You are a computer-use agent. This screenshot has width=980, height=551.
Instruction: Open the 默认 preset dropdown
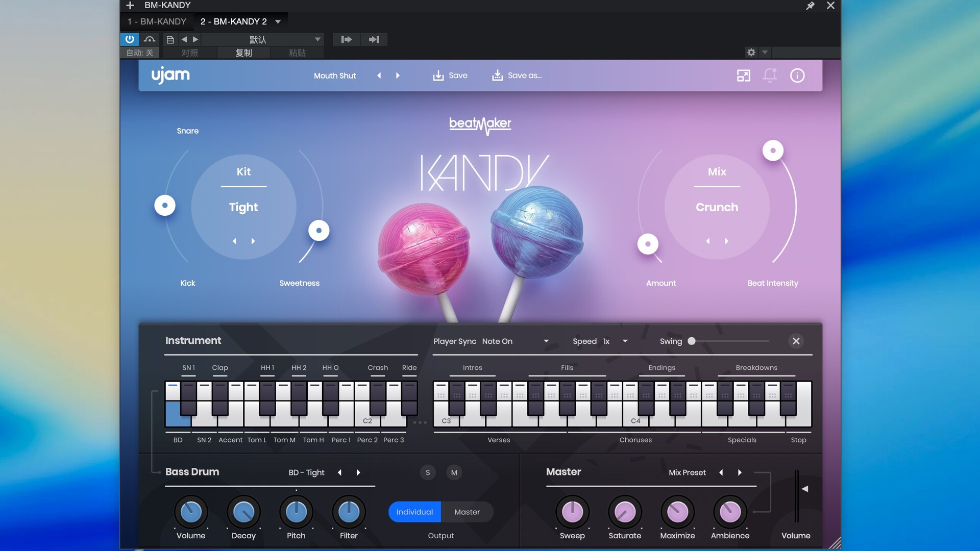point(263,39)
